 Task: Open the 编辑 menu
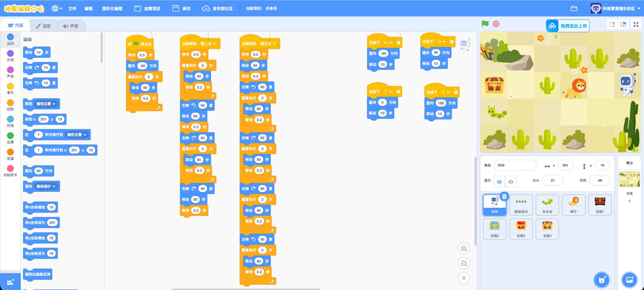[x=88, y=8]
